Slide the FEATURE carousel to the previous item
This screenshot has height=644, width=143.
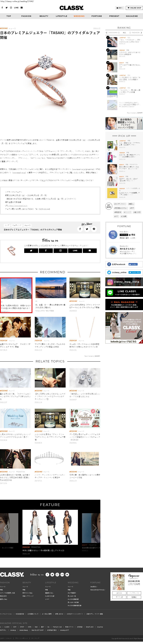(6, 528)
